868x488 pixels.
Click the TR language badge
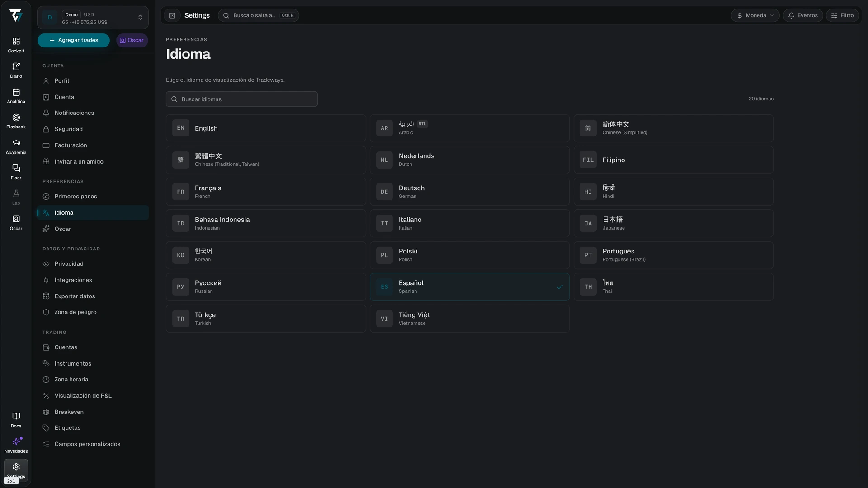coord(180,319)
